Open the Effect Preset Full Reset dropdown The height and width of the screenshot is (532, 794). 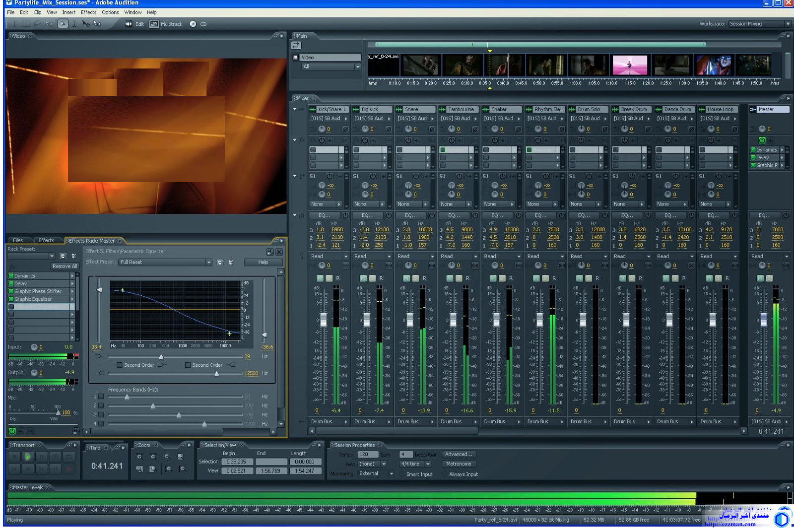(x=209, y=262)
